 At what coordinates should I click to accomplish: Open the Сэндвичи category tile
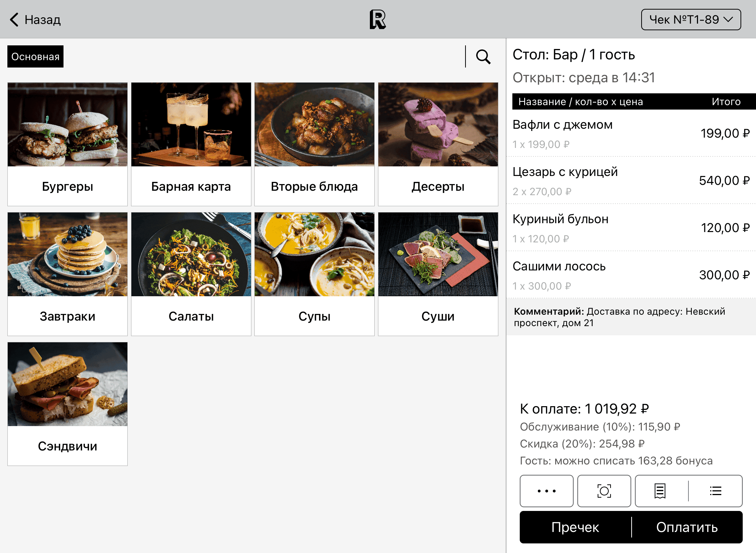click(68, 404)
